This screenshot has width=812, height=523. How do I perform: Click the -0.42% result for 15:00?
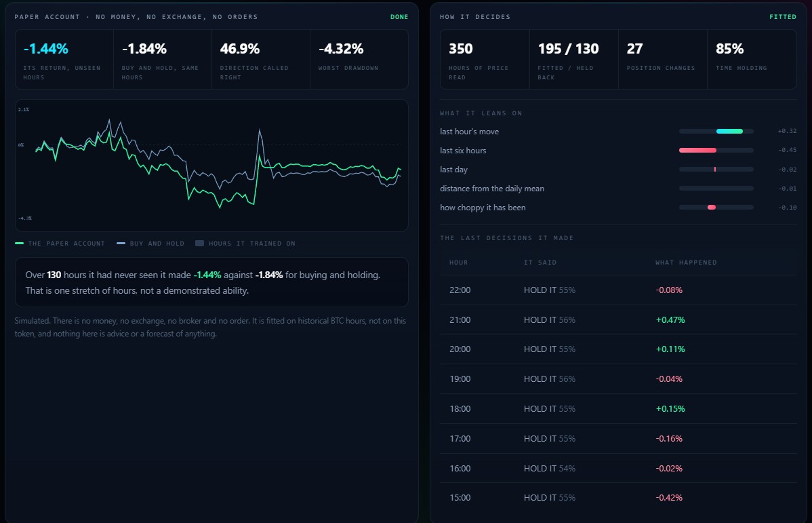(x=669, y=498)
